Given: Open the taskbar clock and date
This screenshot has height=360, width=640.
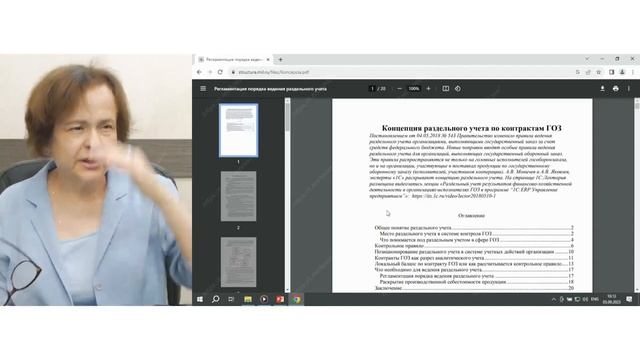Looking at the screenshot, I should pos(611,299).
